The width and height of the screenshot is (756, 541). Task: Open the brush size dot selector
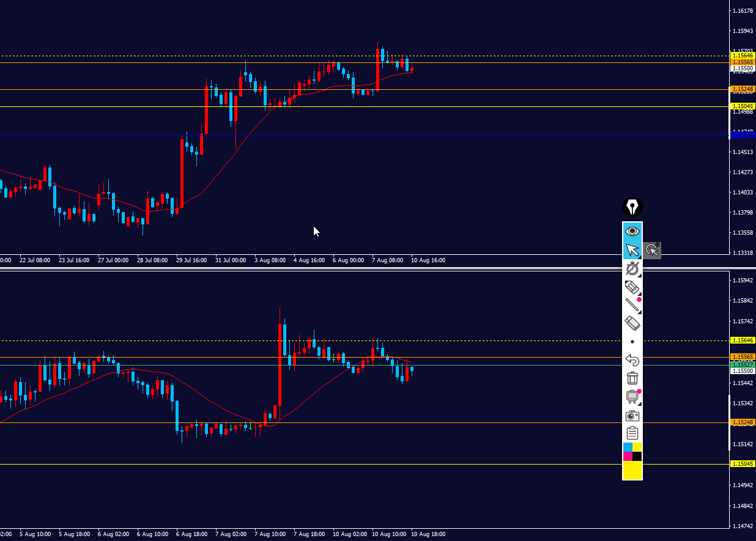click(632, 342)
